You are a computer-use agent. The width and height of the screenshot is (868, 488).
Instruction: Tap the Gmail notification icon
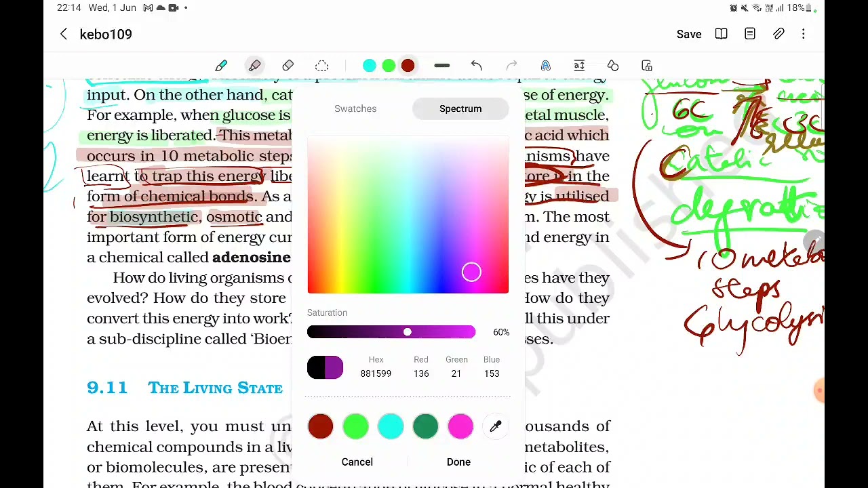pyautogui.click(x=149, y=8)
